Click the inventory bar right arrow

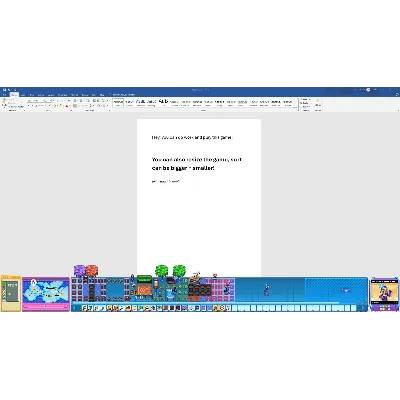[363, 308]
